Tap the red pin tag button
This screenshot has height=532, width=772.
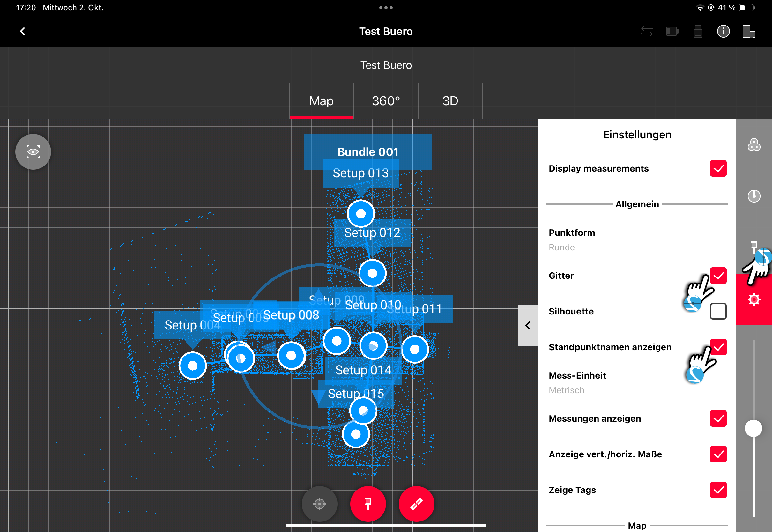368,504
